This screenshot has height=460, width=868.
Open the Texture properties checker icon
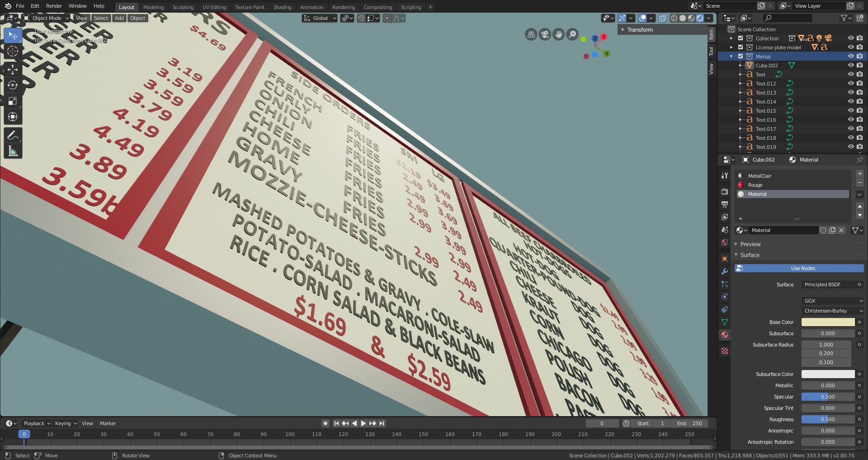tap(725, 351)
